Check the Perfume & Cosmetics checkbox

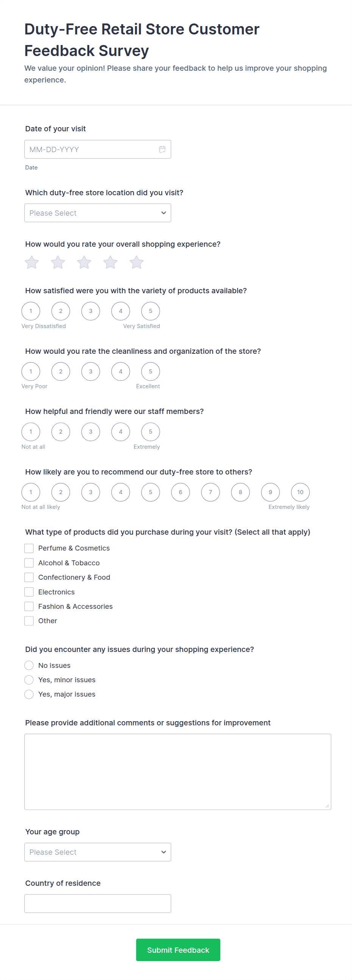(x=29, y=548)
